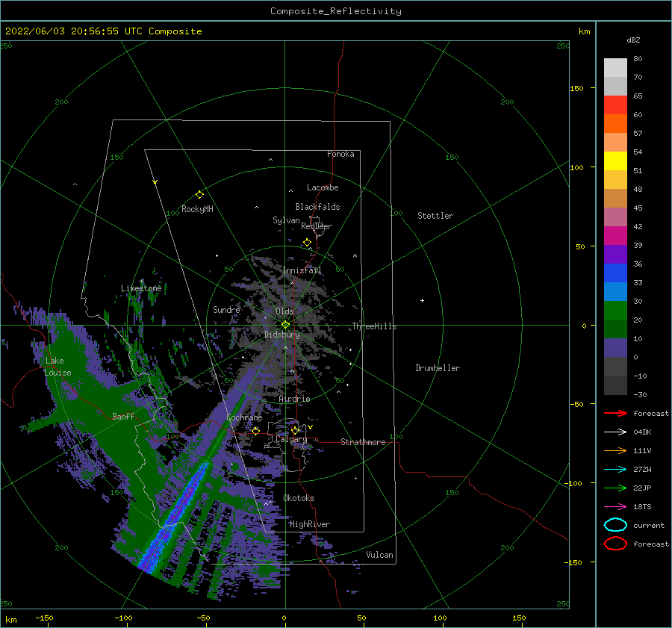Screen dimensions: 672x628
Task: Click the Okotoks label
Action: pos(299,498)
